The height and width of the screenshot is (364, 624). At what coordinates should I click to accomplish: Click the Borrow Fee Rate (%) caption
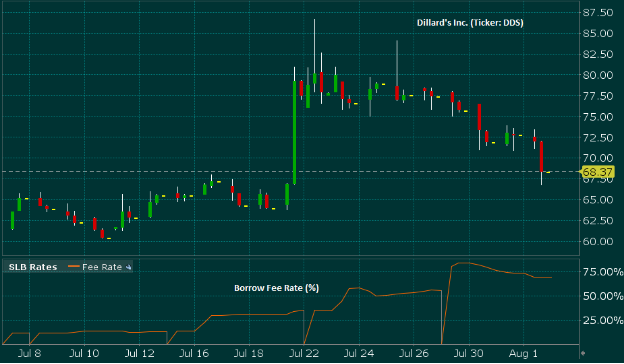(277, 288)
